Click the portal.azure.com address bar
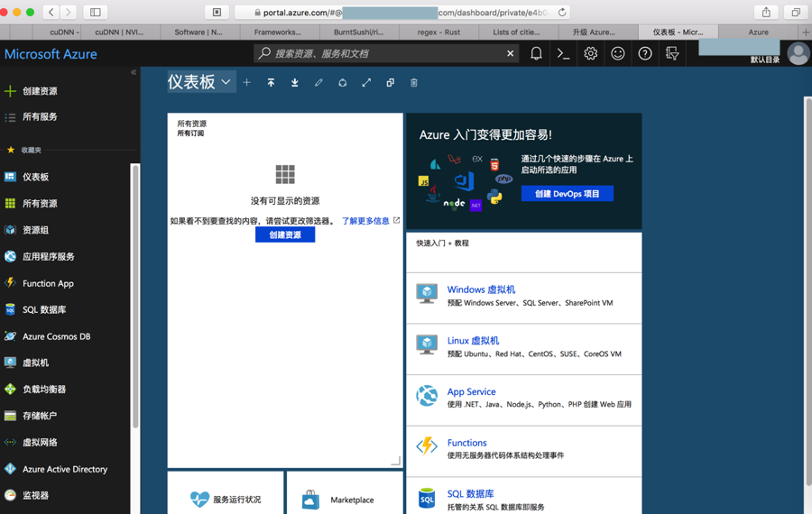The height and width of the screenshot is (514, 812). coord(402,12)
